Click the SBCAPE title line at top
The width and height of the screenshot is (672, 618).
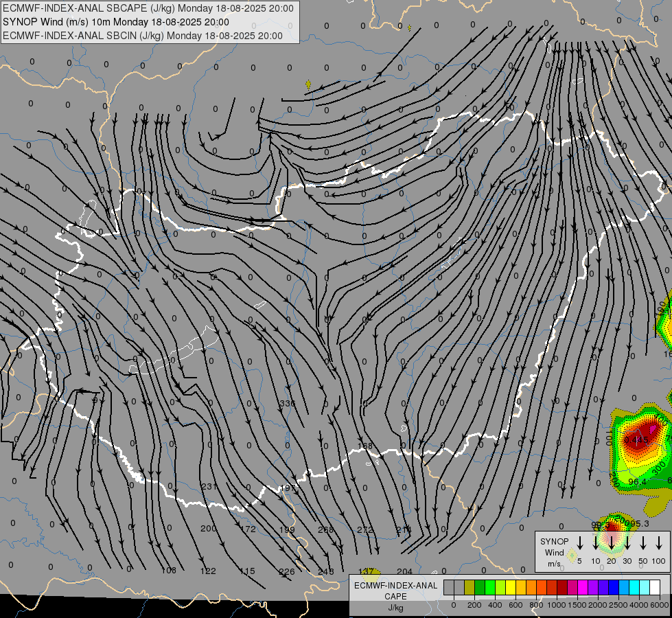point(148,8)
